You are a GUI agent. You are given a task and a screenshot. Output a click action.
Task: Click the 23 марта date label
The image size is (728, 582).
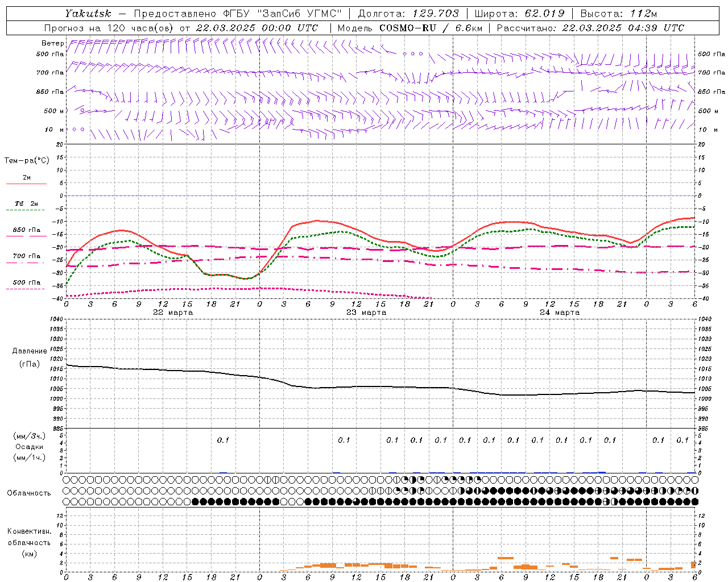[x=366, y=313]
